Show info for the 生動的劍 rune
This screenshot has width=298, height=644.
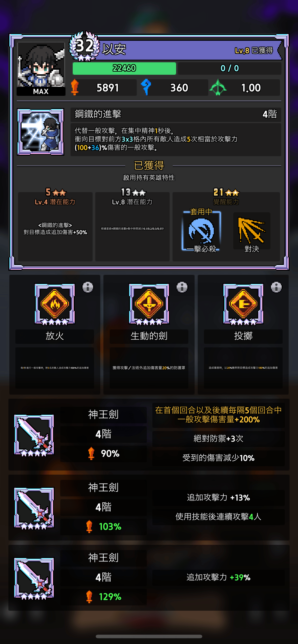[182, 287]
